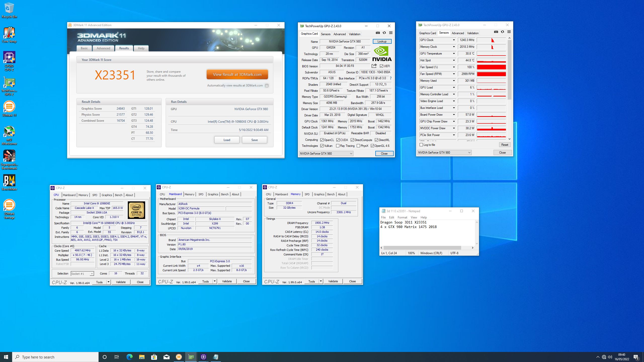Click Validate in CPU-Z Memory window
644x362 pixels.
(x=333, y=281)
